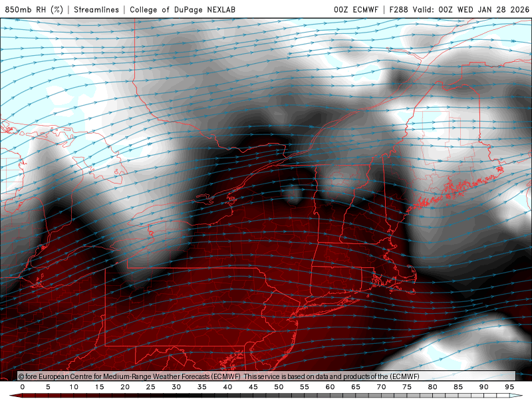Click the "00Z ECMWF" model run label
Image resolution: width=532 pixels, height=399 pixels.
tap(356, 9)
